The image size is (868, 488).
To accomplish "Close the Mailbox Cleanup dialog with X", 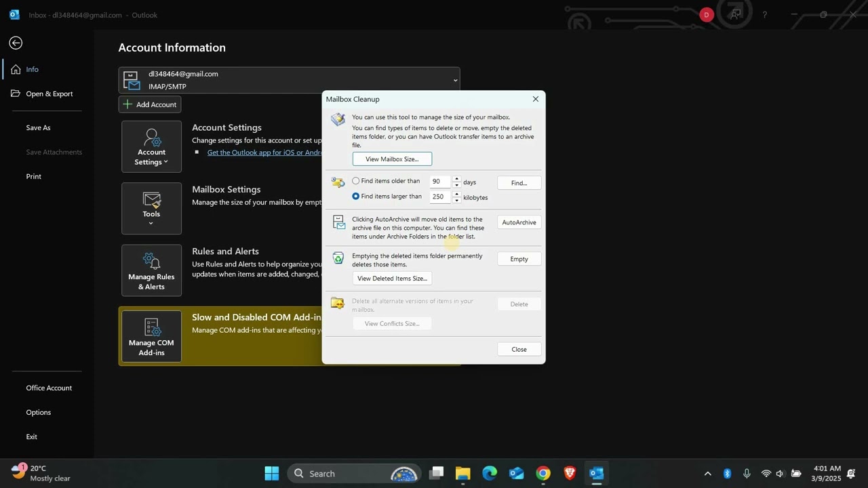I will (535, 99).
